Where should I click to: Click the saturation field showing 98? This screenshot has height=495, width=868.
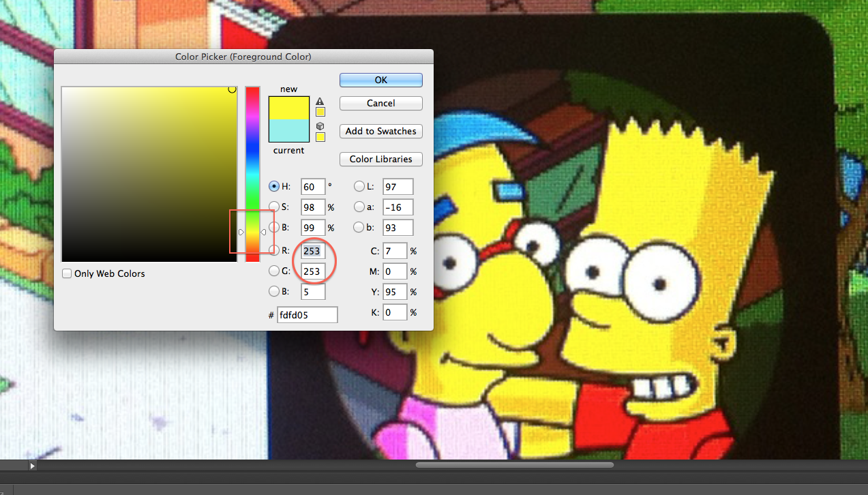[313, 207]
